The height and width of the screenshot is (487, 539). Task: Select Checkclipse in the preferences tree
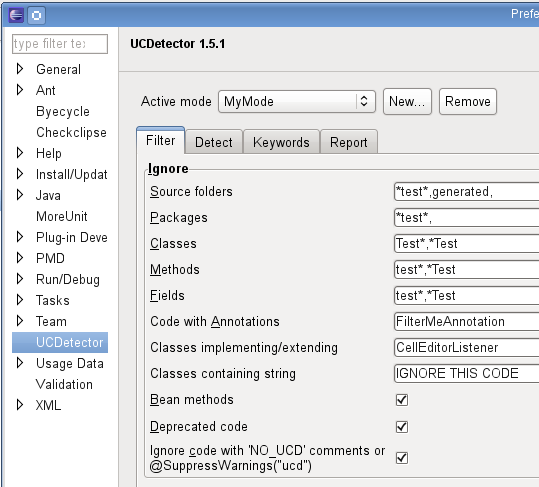[72, 132]
